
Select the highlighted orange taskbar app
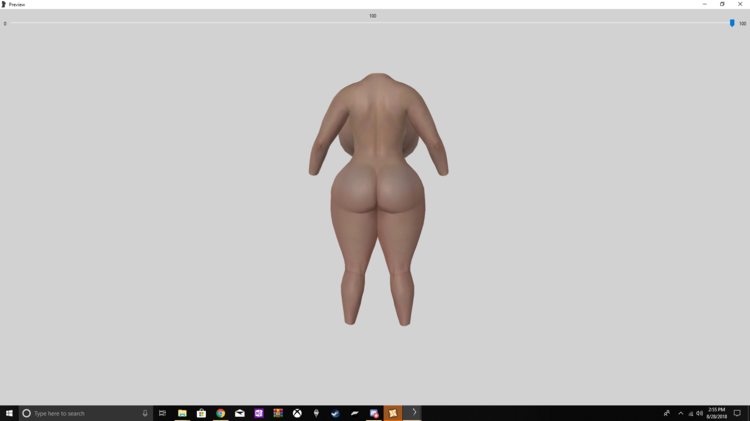tap(393, 413)
